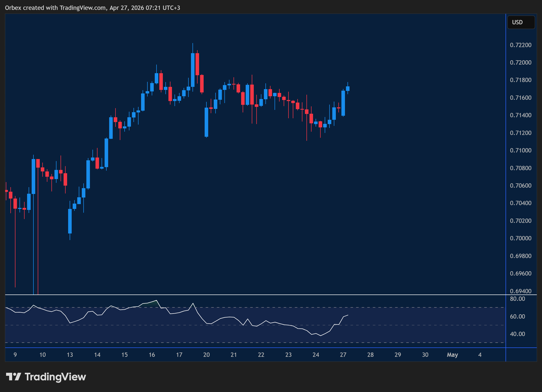
Task: Click the TradingView wordmark at bottom
Action: (55, 377)
